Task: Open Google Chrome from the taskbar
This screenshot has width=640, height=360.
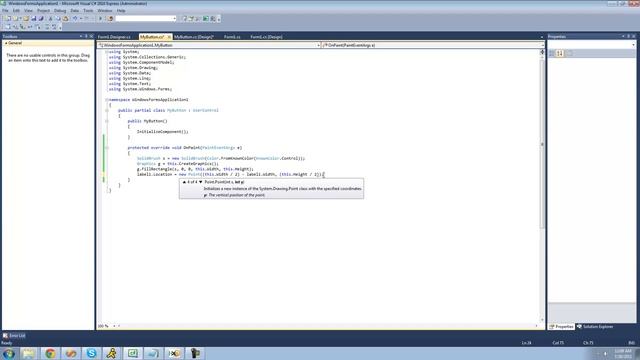Action: 50,353
